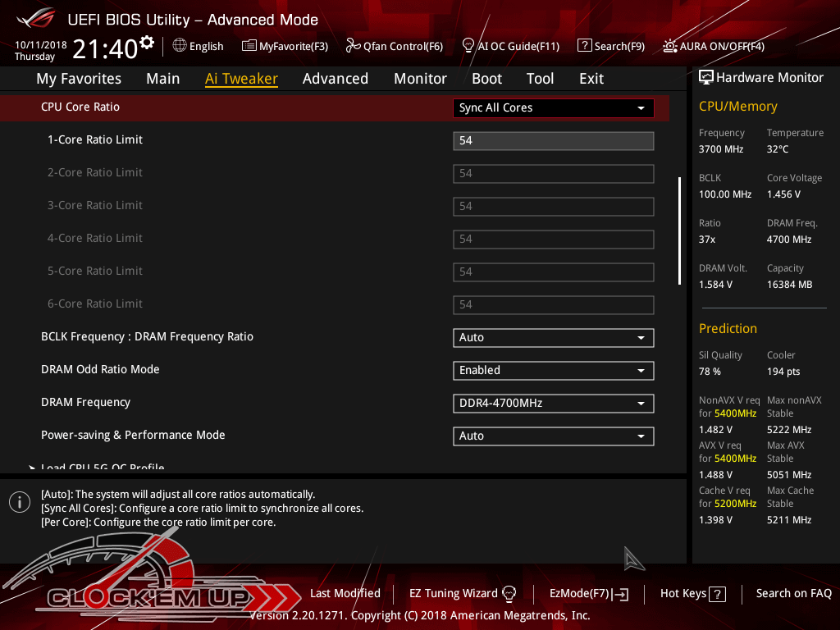Toggle AURA ON/OFF(F4) lighting icon
Viewport: 840px width, 630px height.
tap(670, 46)
